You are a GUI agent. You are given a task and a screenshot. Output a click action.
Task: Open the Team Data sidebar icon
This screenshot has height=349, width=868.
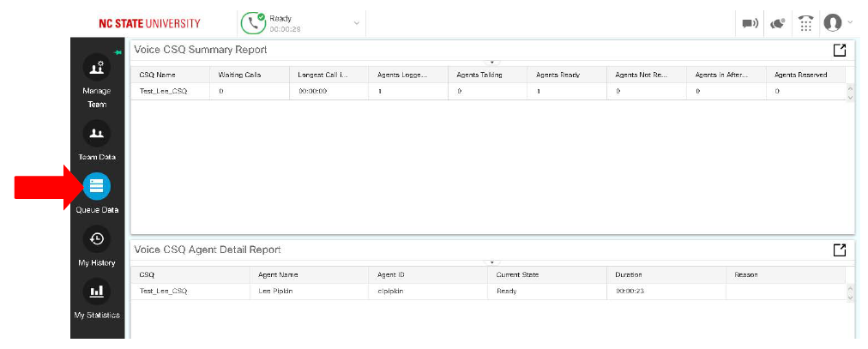(x=96, y=134)
